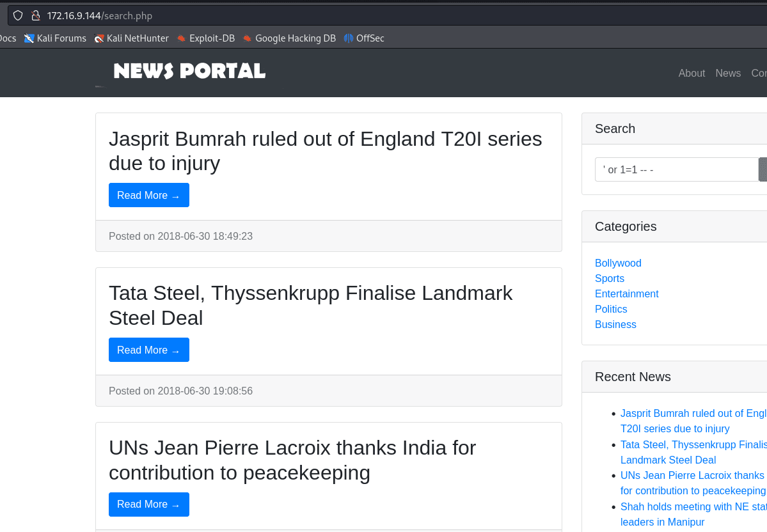
Task: Click the search input field
Action: [x=676, y=169]
